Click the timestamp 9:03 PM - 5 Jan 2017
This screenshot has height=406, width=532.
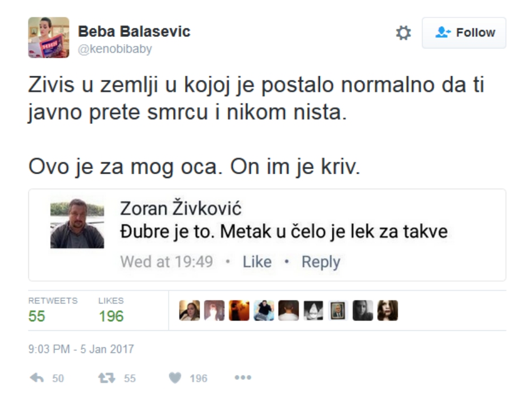click(x=79, y=349)
